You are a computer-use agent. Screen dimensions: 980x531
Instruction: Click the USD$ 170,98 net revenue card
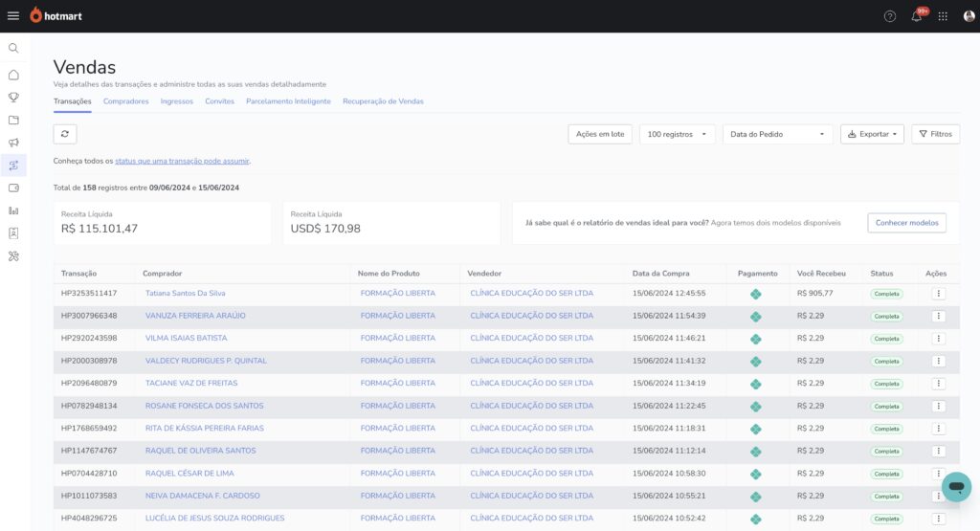391,222
